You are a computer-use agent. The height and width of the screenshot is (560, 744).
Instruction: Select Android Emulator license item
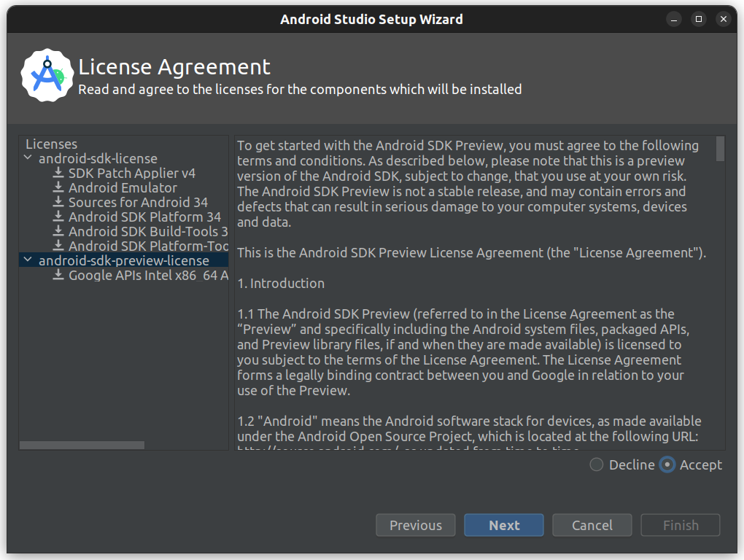coord(123,188)
